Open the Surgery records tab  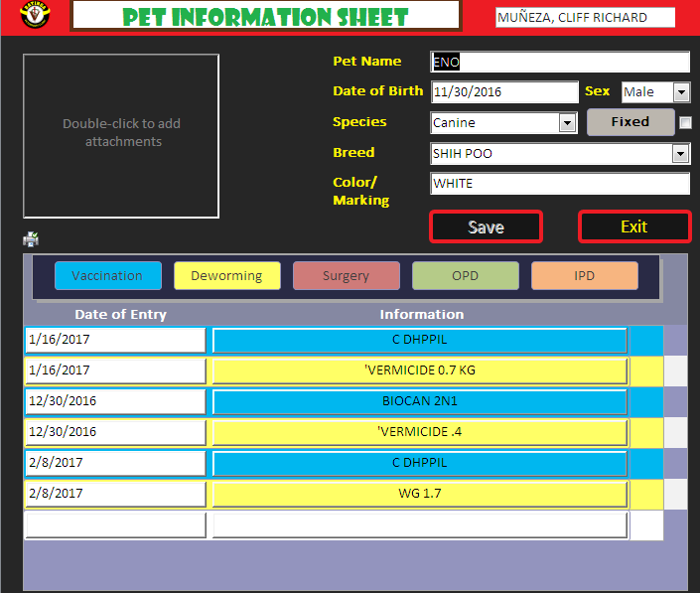pyautogui.click(x=346, y=275)
